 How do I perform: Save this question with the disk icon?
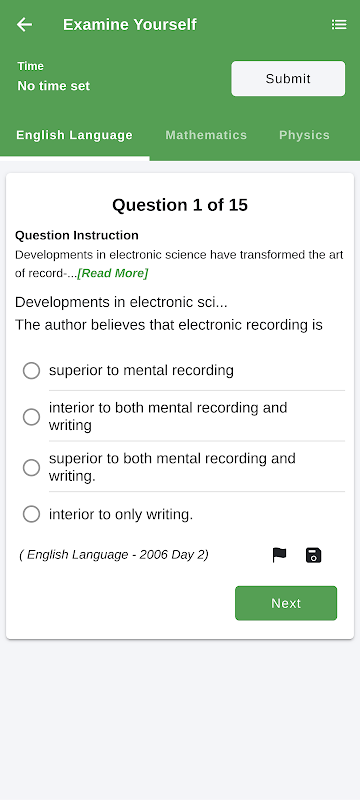tap(314, 555)
